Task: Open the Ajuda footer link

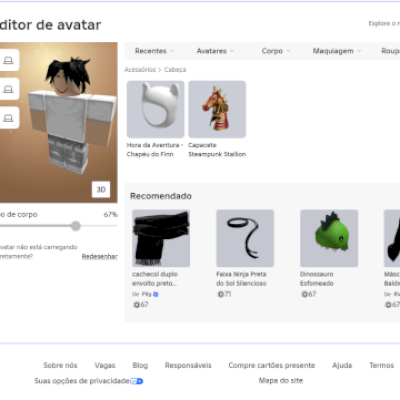Action: (342, 365)
